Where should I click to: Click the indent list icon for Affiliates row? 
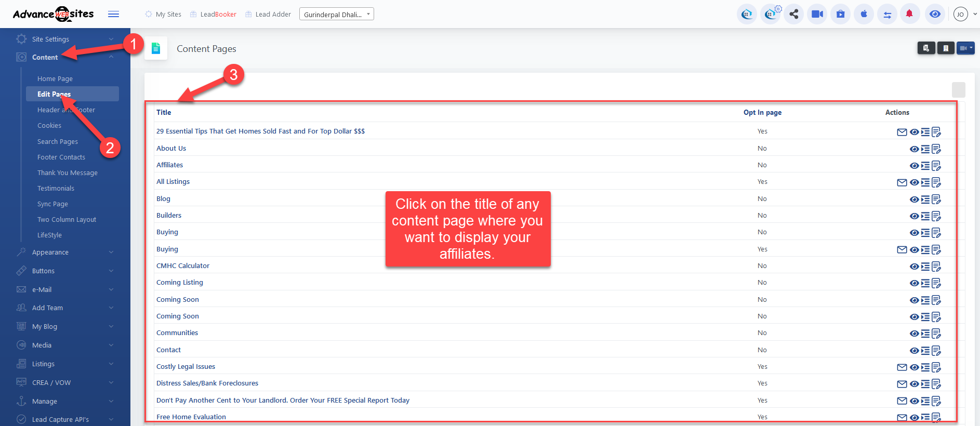point(925,166)
